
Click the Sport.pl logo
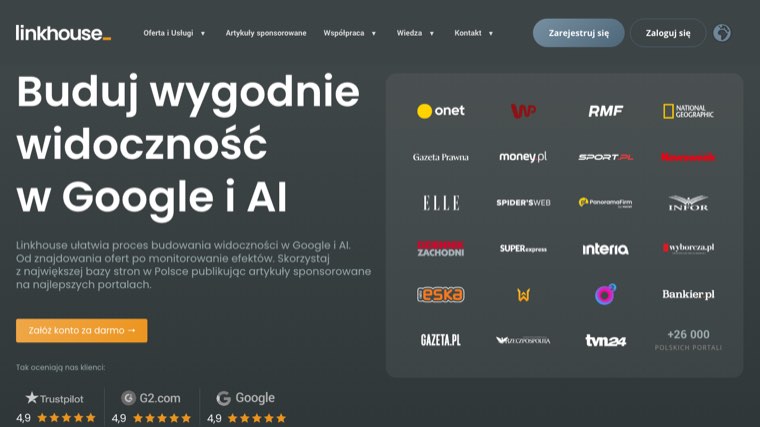pyautogui.click(x=605, y=157)
